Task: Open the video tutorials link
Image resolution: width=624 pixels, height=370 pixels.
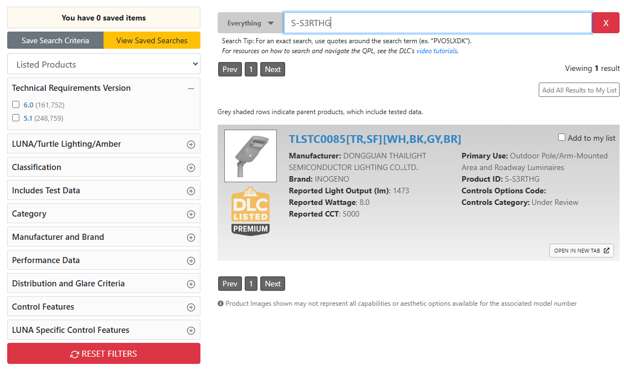Action: (437, 51)
